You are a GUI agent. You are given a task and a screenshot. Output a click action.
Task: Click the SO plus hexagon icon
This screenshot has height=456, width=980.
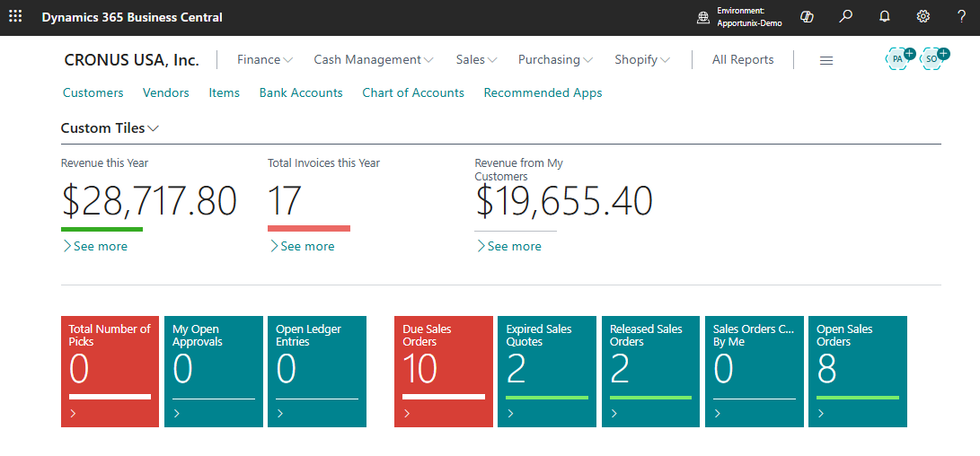tap(933, 58)
